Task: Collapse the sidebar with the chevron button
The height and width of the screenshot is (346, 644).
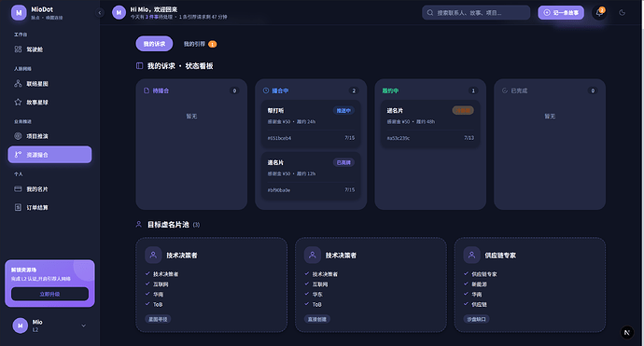Action: click(x=99, y=13)
